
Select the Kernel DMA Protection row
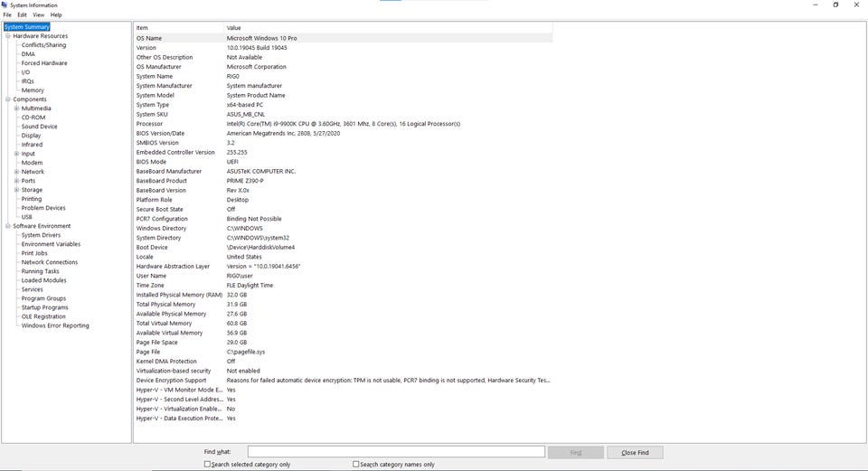[x=344, y=362]
